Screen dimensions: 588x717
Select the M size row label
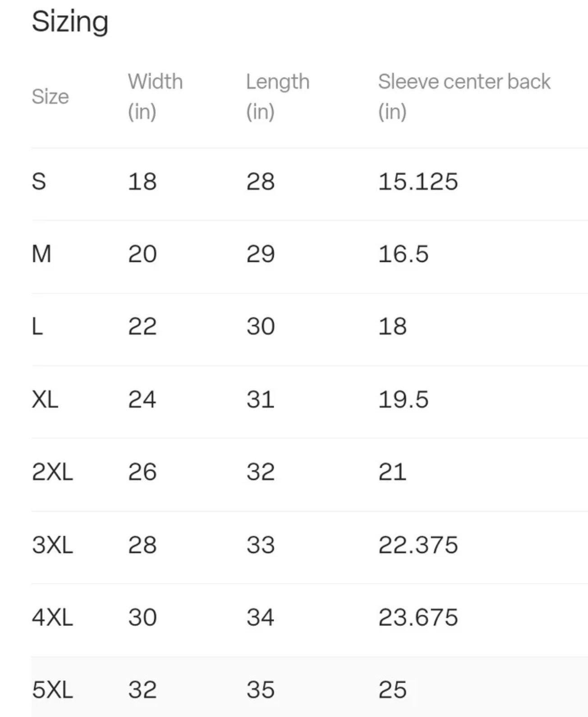click(x=41, y=254)
